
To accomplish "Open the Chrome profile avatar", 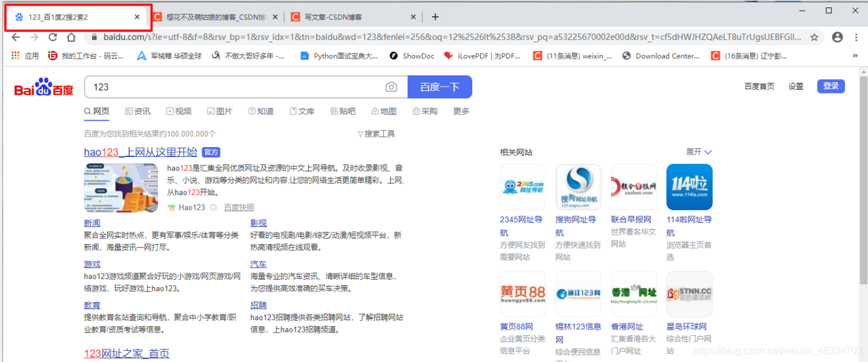I will pyautogui.click(x=838, y=37).
